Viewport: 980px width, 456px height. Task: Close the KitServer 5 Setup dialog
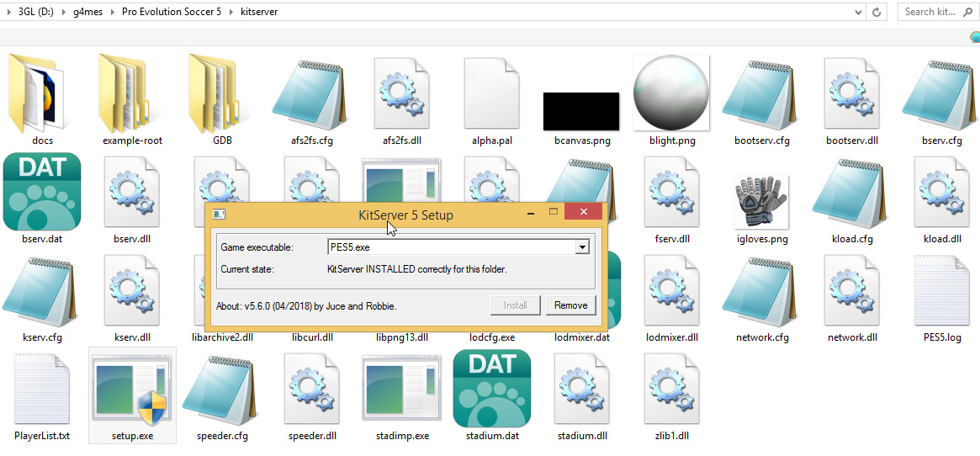coord(583,212)
